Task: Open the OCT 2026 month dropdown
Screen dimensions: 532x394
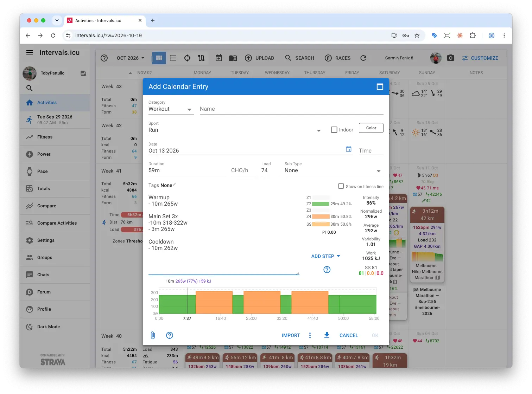Action: coord(131,58)
